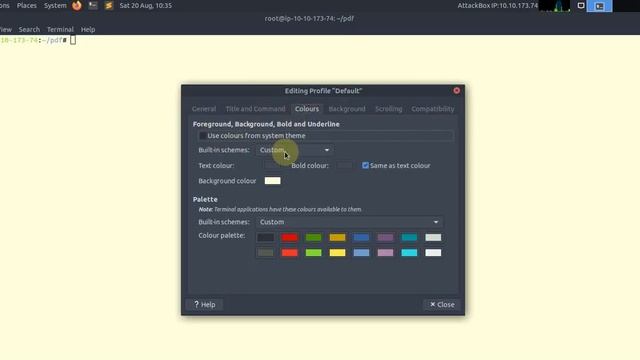The height and width of the screenshot is (360, 640).
Task: Click the 'Editing Profile "Default"' title bar
Action: tap(323, 91)
